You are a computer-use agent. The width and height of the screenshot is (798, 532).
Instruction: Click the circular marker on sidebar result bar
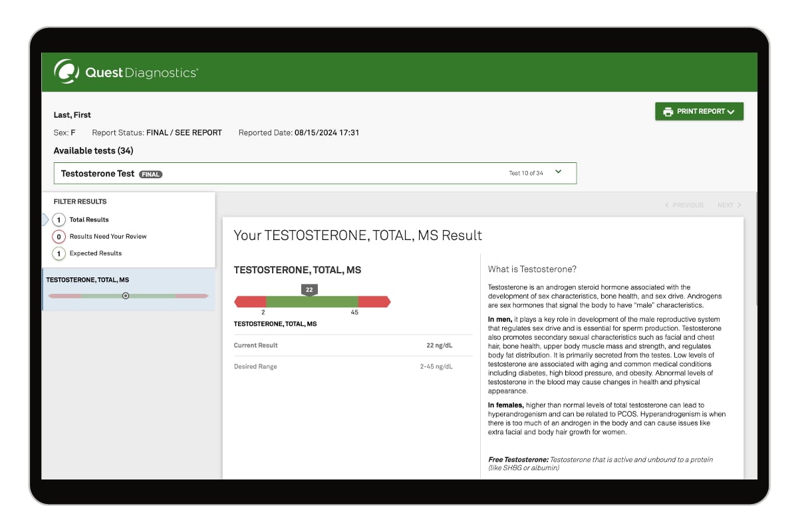(x=126, y=296)
